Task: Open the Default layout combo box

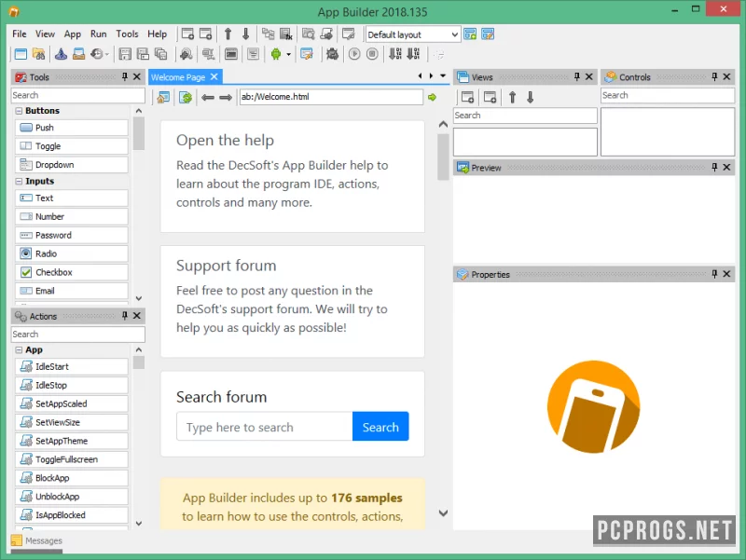Action: [x=412, y=34]
